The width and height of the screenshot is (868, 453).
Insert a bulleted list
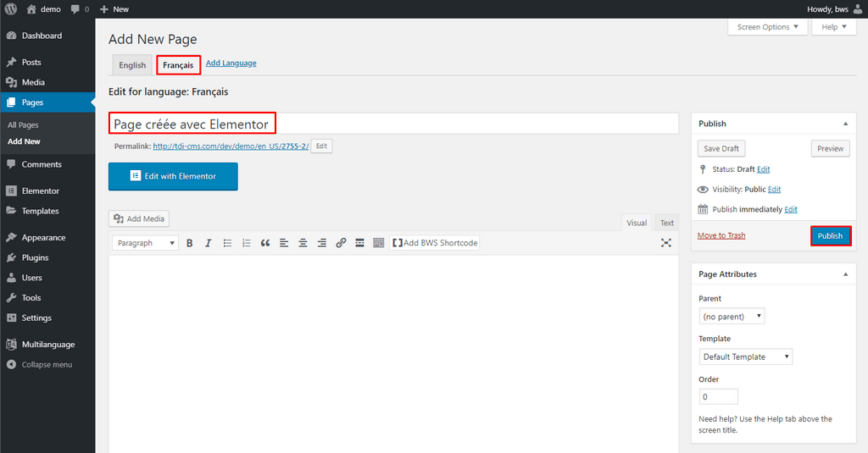click(x=227, y=243)
